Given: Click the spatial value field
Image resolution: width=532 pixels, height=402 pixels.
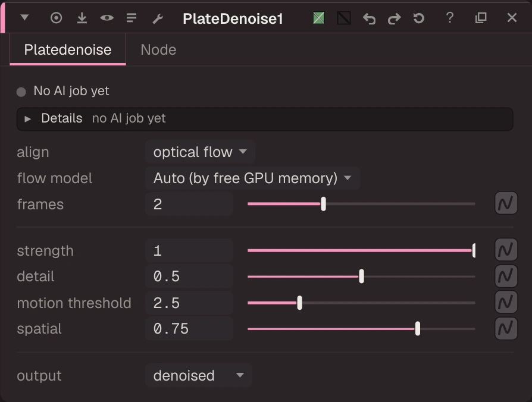Looking at the screenshot, I should pos(189,329).
